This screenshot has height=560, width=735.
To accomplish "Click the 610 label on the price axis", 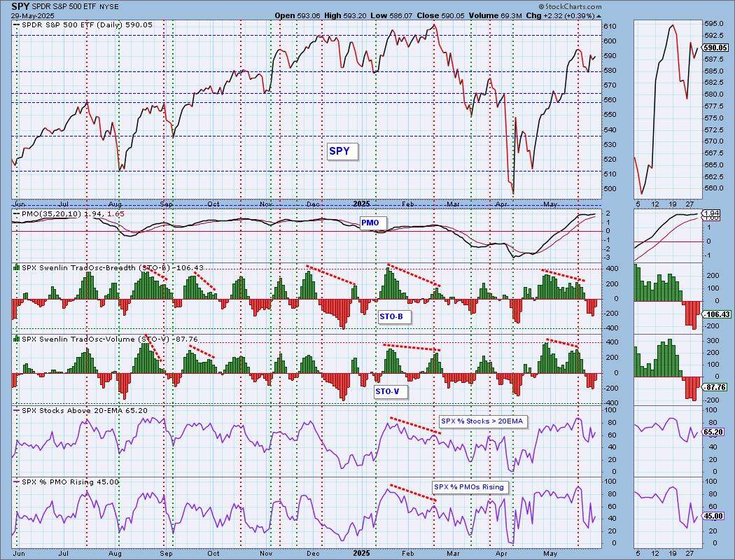I will [x=609, y=26].
